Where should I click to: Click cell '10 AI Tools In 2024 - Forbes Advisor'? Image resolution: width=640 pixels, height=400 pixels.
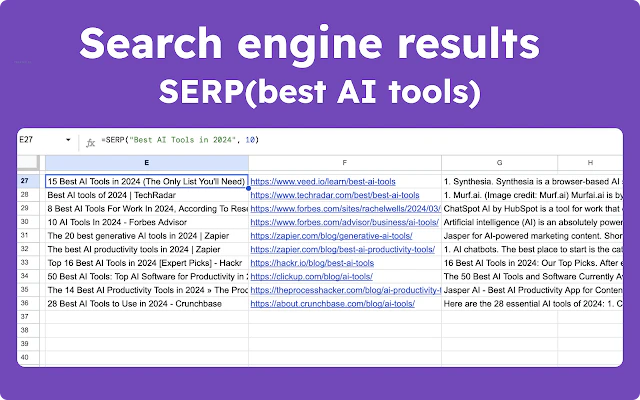coord(147,222)
